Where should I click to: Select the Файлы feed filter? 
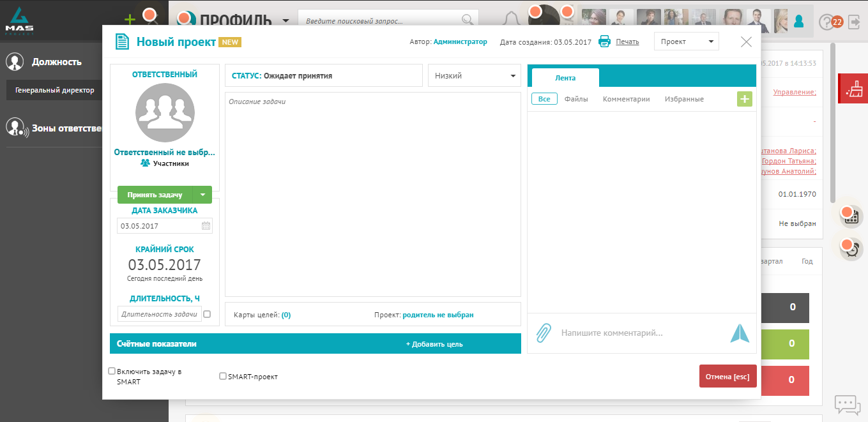(576, 99)
